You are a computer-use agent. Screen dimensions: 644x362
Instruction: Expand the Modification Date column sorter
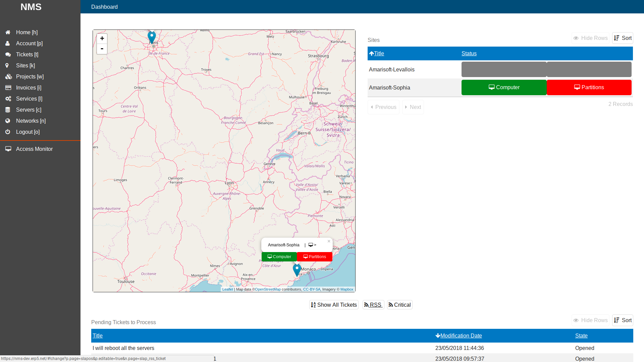point(459,336)
